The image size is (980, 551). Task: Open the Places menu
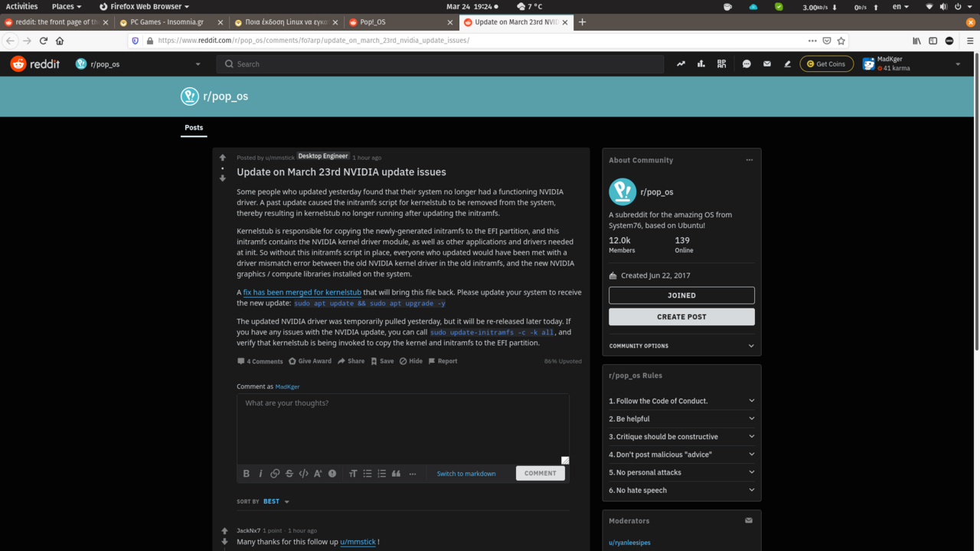67,6
